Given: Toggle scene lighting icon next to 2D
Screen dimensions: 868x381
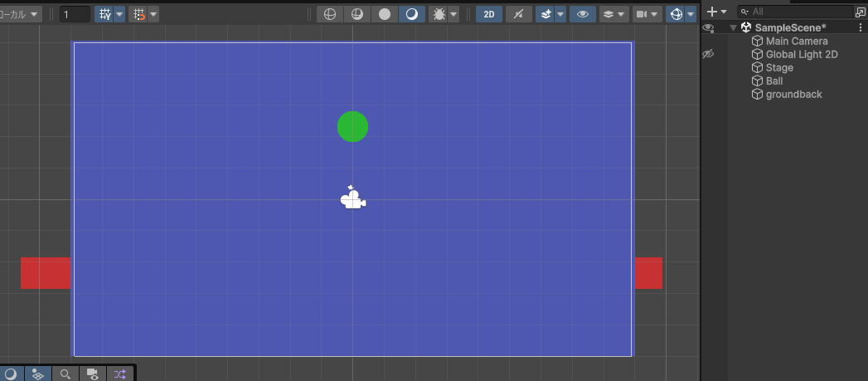Looking at the screenshot, I should pyautogui.click(x=519, y=14).
